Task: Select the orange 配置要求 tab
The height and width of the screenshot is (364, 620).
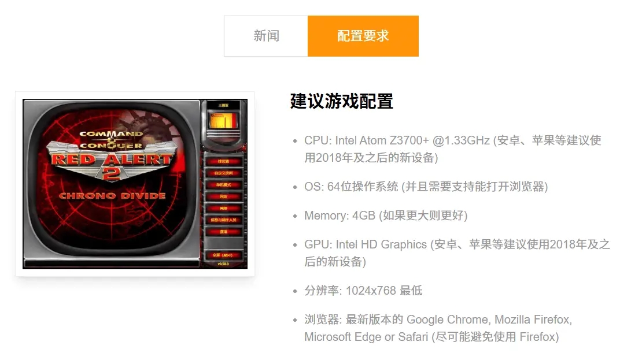Action: point(363,36)
